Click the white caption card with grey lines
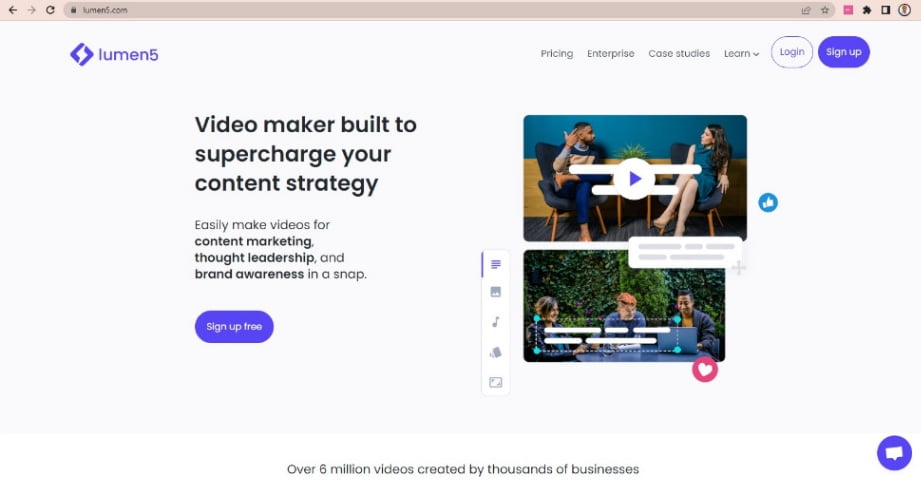 [685, 252]
